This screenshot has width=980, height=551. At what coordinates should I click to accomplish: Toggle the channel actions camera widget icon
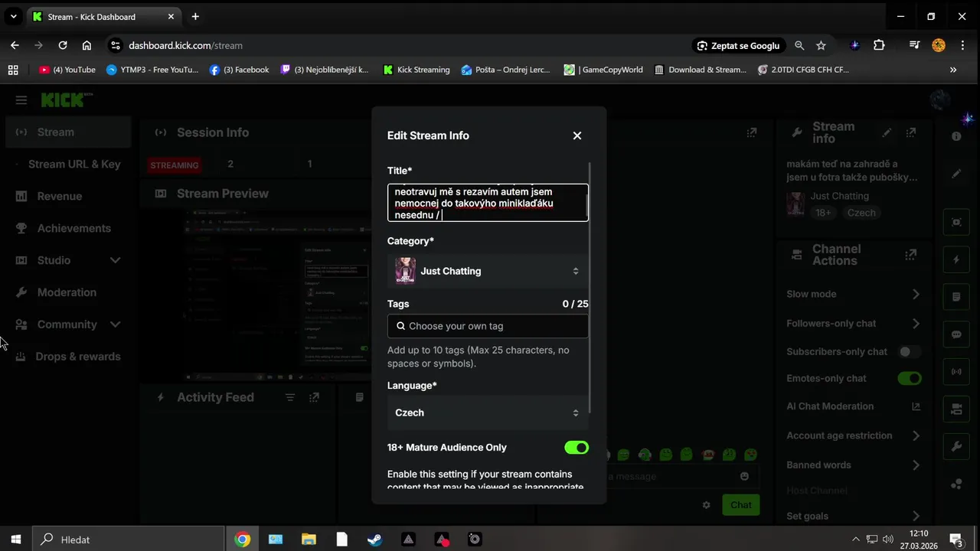click(x=956, y=409)
